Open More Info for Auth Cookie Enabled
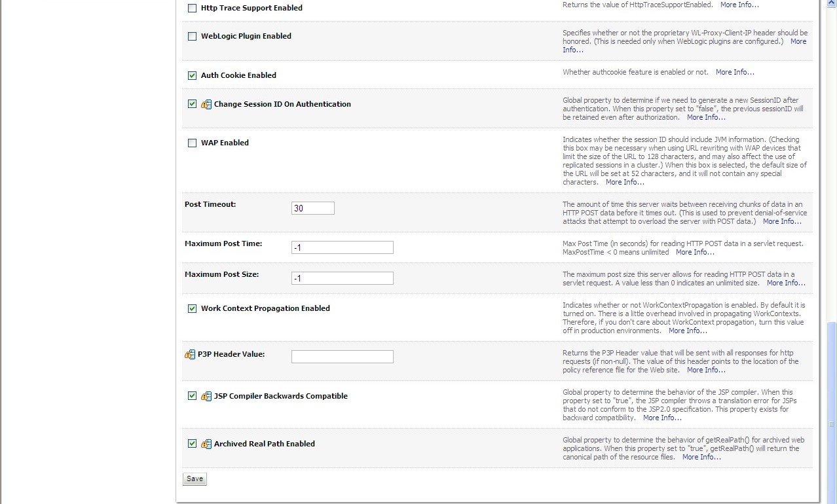837x504 pixels. pos(735,72)
